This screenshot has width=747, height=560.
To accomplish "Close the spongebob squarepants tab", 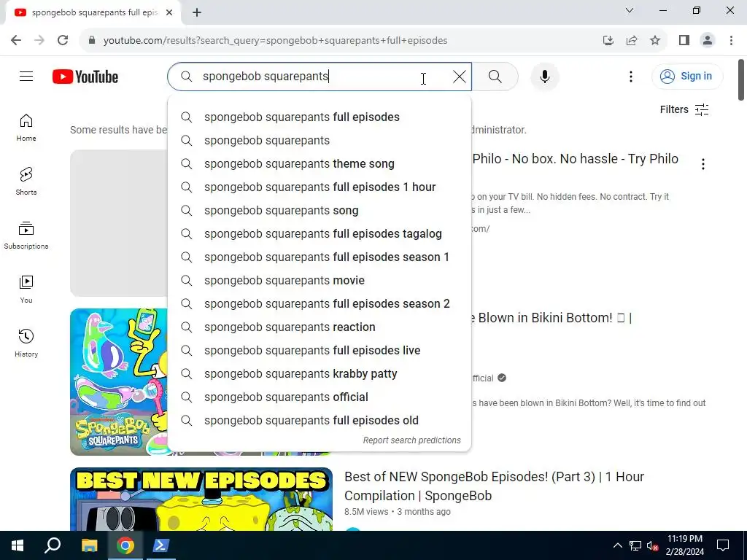I will pyautogui.click(x=169, y=12).
